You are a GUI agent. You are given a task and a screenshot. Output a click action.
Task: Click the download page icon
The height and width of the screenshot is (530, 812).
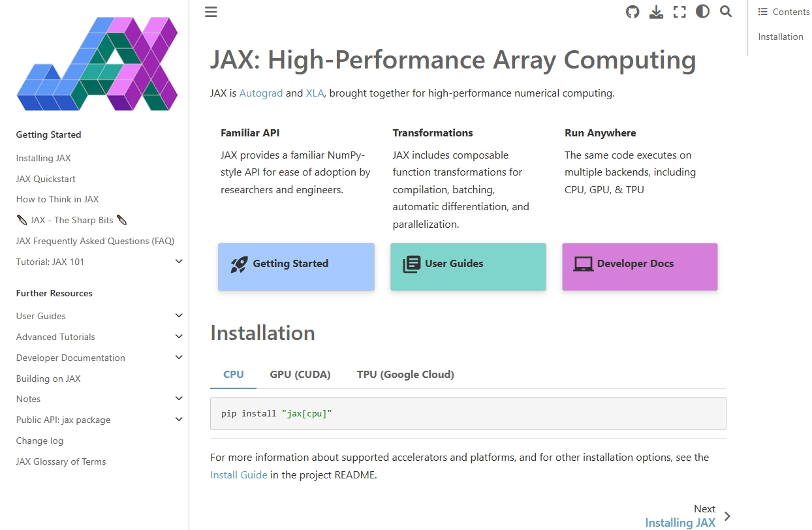pyautogui.click(x=656, y=12)
